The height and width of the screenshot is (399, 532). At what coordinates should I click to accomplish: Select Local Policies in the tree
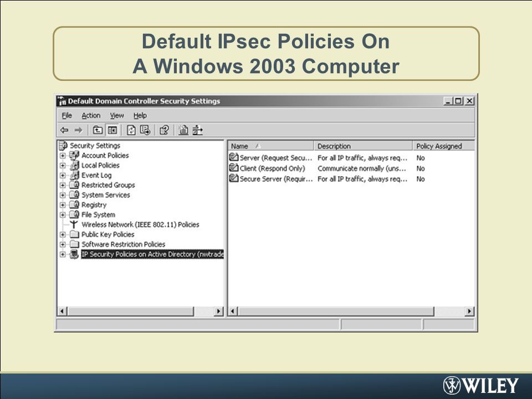[x=100, y=165]
